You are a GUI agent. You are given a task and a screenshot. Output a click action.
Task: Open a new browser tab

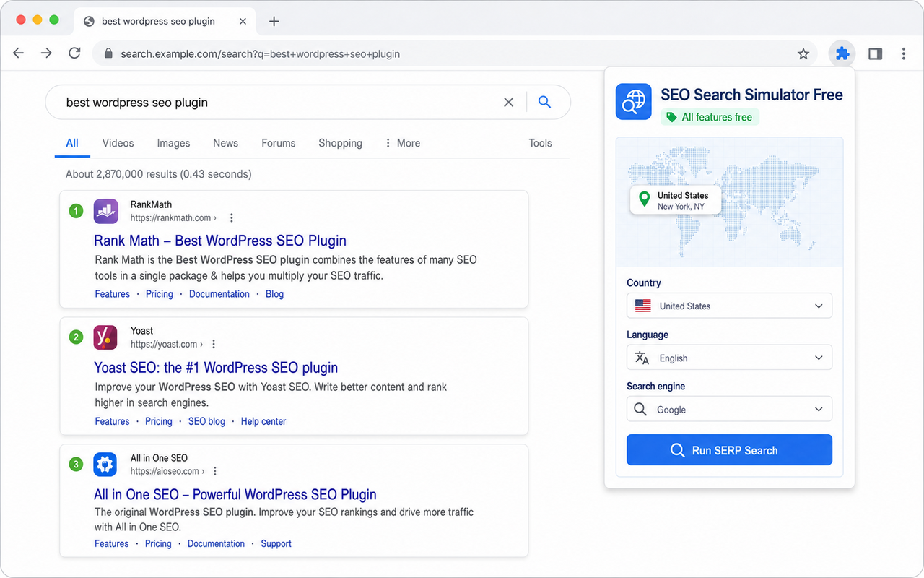point(274,21)
